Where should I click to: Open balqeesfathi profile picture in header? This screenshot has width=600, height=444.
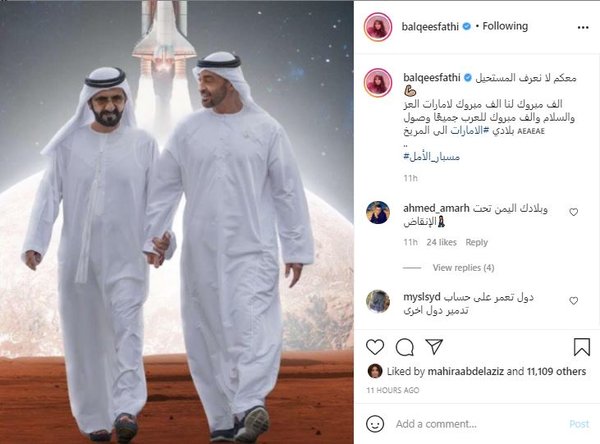point(378,27)
